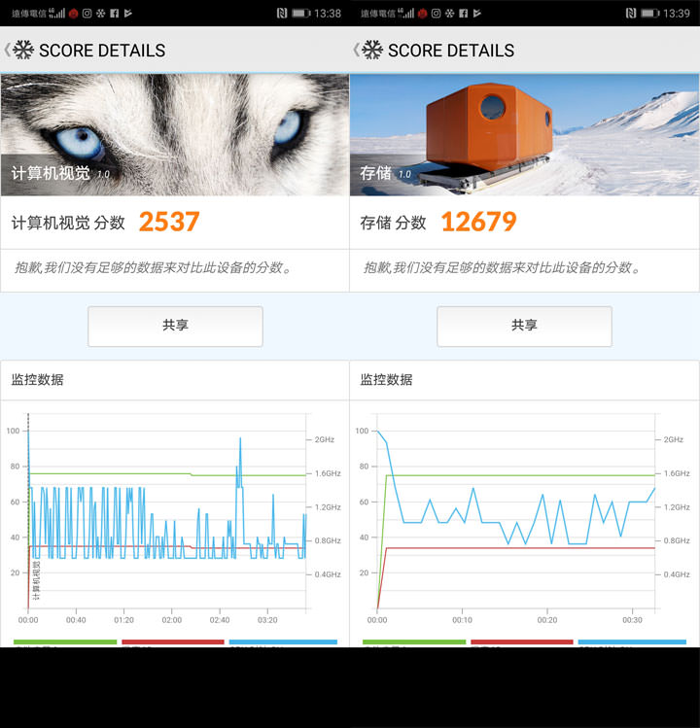
Task: Tap the green legend bar below the 计算机视觉 chart
Action: (65, 641)
